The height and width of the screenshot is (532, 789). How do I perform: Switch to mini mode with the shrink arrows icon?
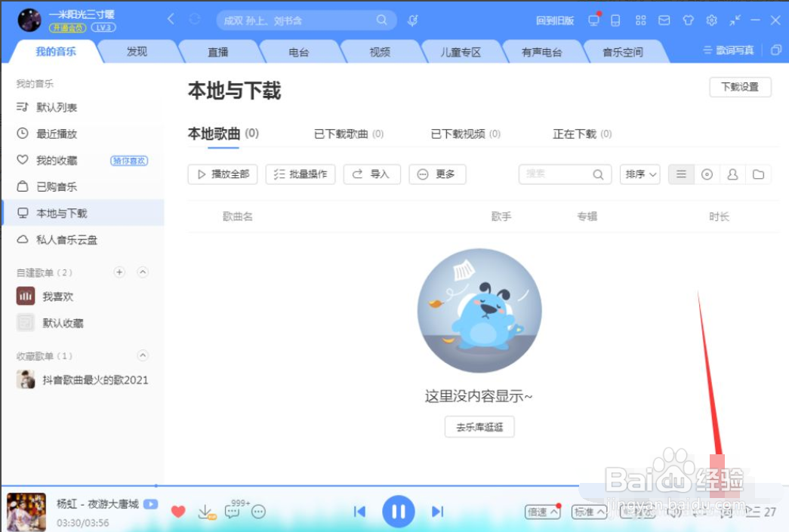[735, 20]
